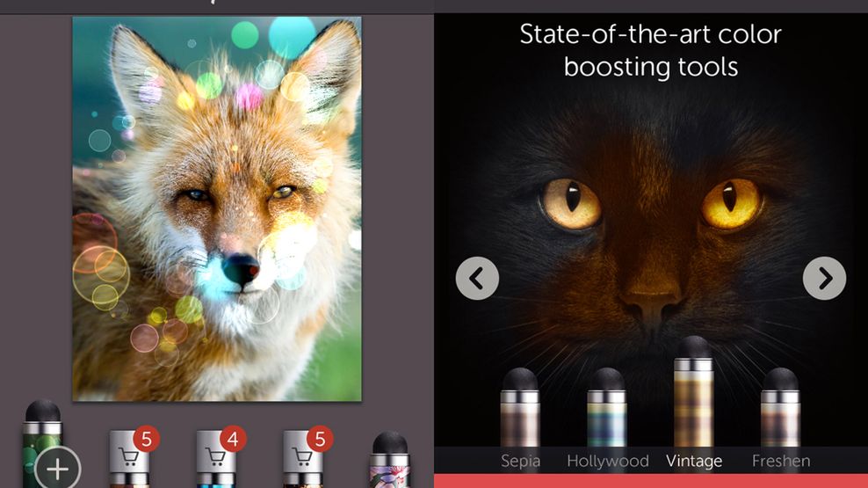Tap the Hollywood label

pyautogui.click(x=608, y=461)
